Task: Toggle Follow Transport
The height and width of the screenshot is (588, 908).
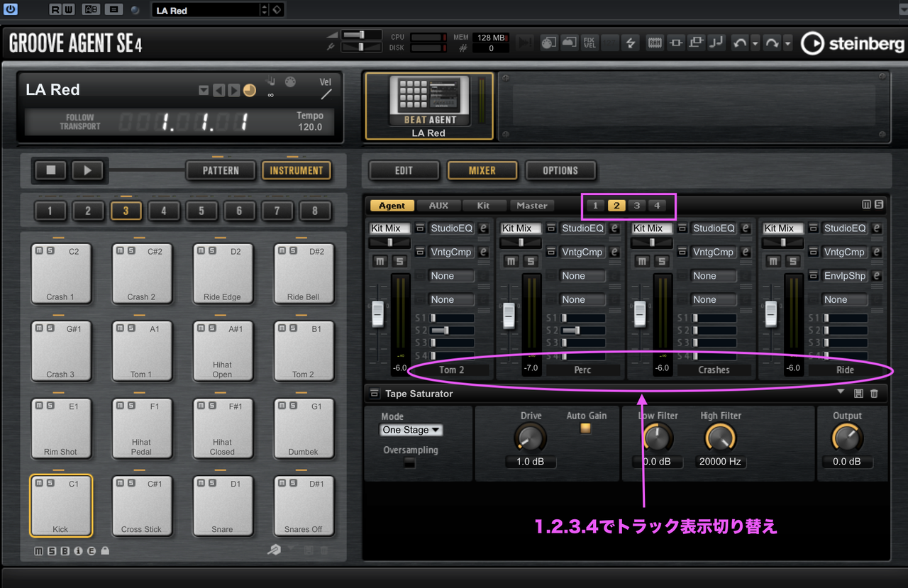Action: click(x=79, y=122)
